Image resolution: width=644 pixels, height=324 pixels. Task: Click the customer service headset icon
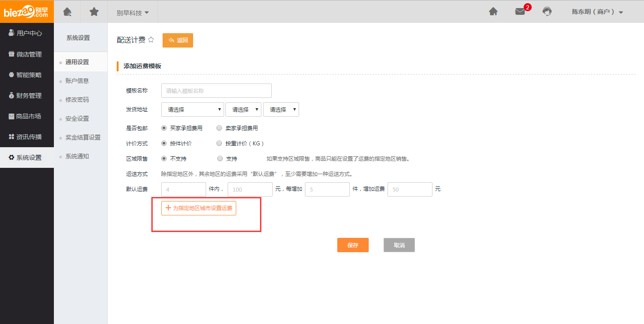547,12
